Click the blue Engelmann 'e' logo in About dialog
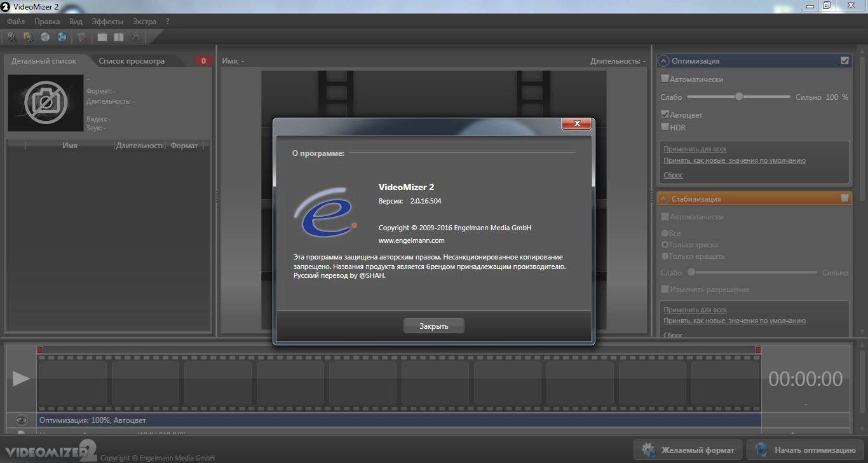Screen dimensions: 868x463 click(x=325, y=212)
